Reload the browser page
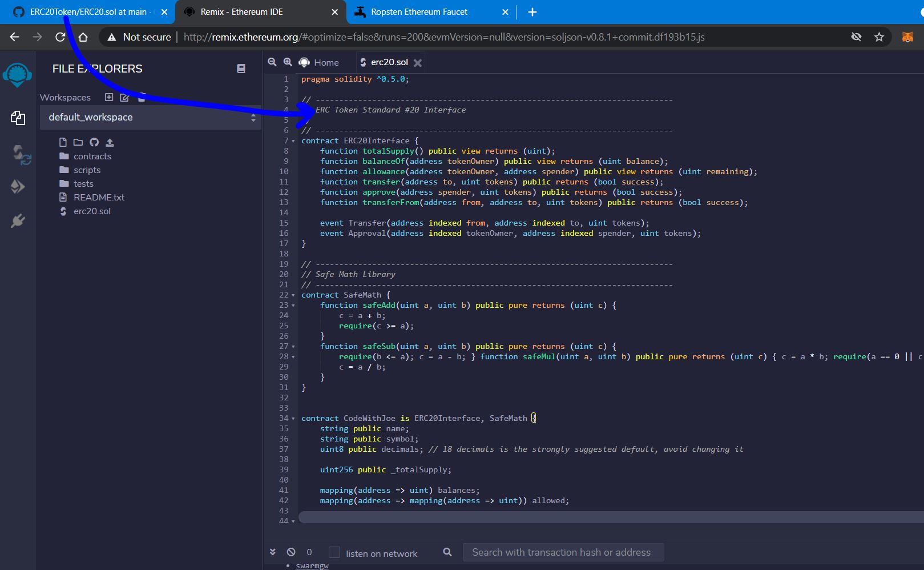924x570 pixels. click(x=60, y=37)
